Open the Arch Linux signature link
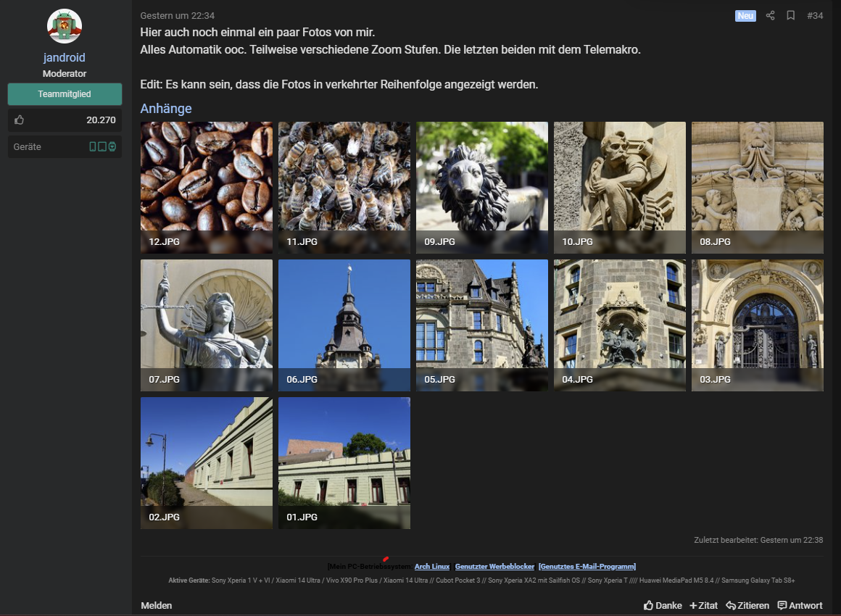841x616 pixels. 432,567
